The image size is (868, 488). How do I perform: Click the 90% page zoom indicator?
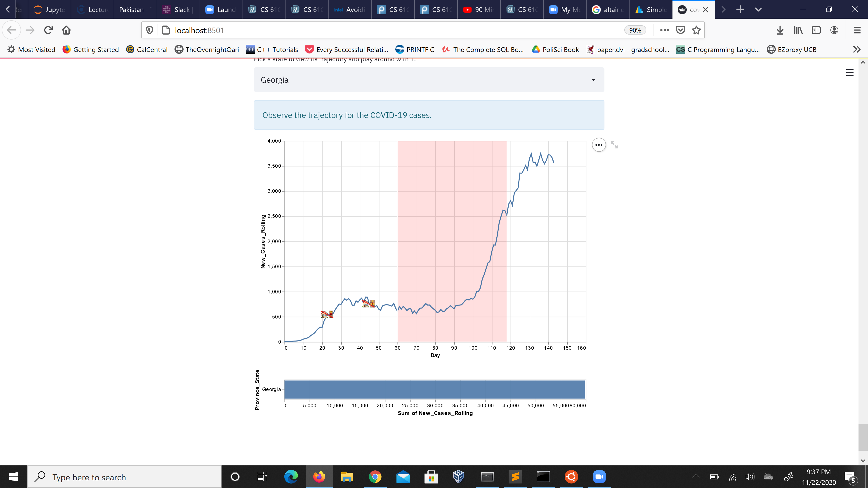(x=635, y=30)
